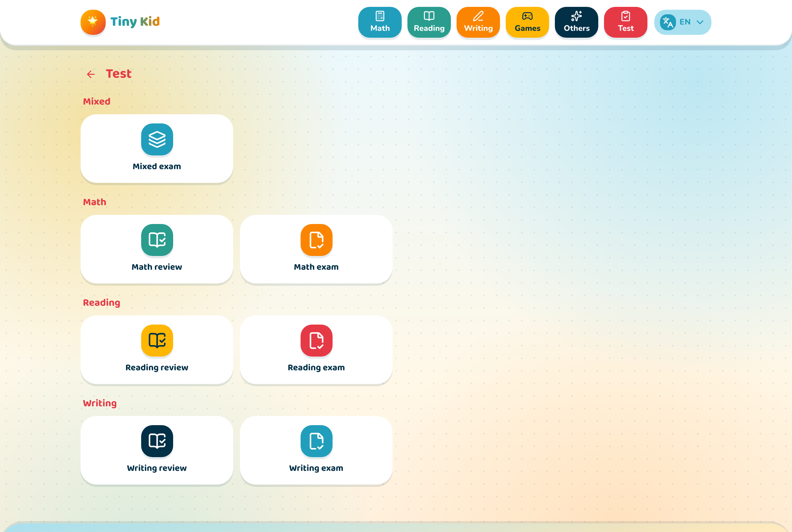Open the blue Writing exam document icon
Image resolution: width=792 pixels, height=532 pixels.
317,441
